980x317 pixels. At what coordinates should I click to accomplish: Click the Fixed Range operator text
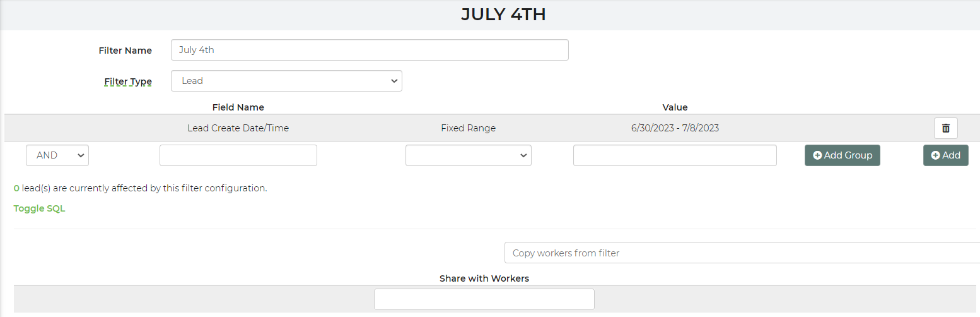tap(468, 128)
